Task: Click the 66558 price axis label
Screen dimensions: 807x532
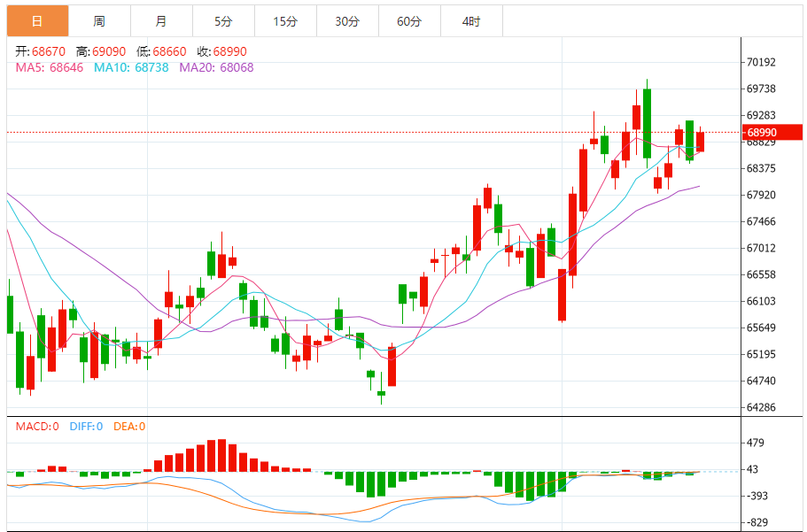Action: (761, 274)
